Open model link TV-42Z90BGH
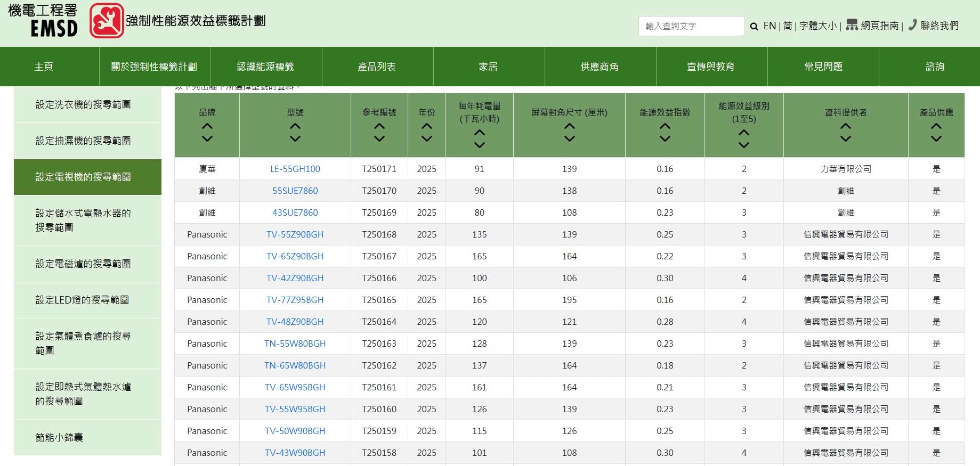The height and width of the screenshot is (466, 980). pos(295,278)
